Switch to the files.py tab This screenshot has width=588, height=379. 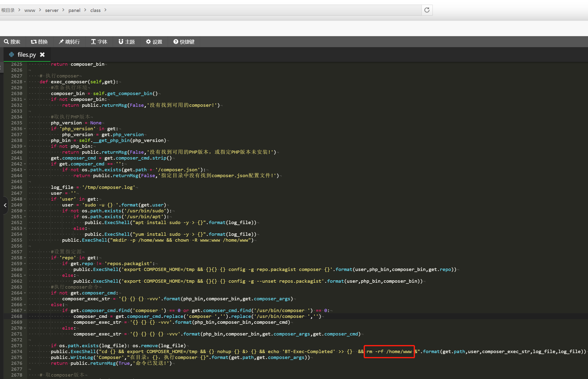(x=27, y=55)
